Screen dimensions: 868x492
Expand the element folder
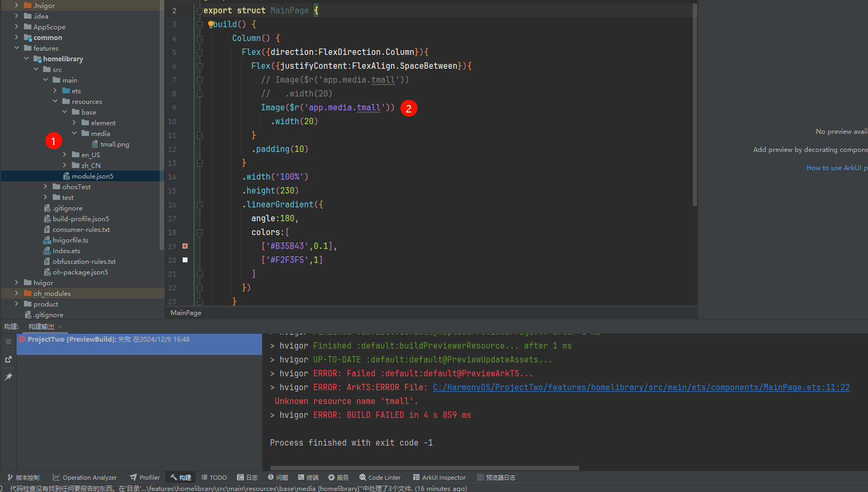[74, 123]
